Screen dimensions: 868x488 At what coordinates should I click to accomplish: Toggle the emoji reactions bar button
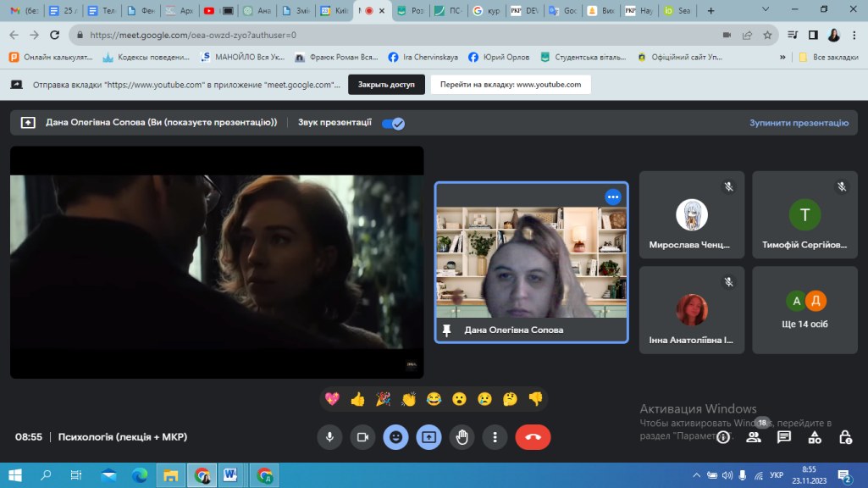pos(395,437)
